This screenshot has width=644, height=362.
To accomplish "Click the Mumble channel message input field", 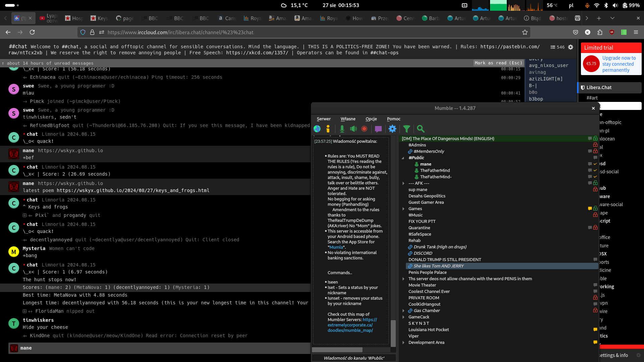I will point(354,358).
